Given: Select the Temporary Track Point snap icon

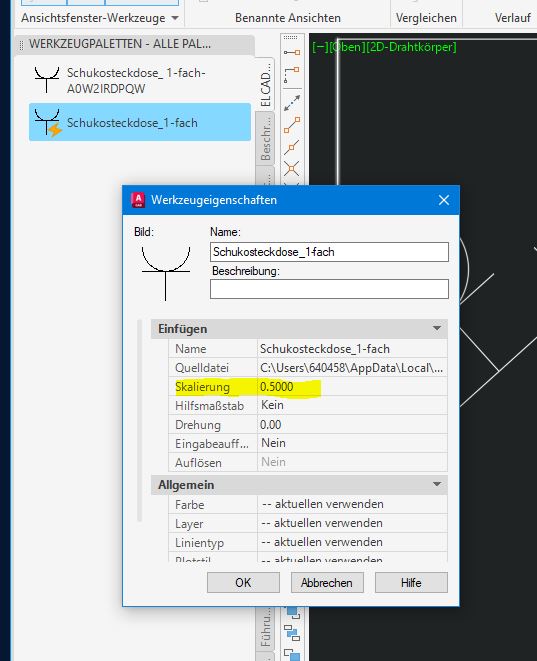Looking at the screenshot, I should (x=292, y=52).
